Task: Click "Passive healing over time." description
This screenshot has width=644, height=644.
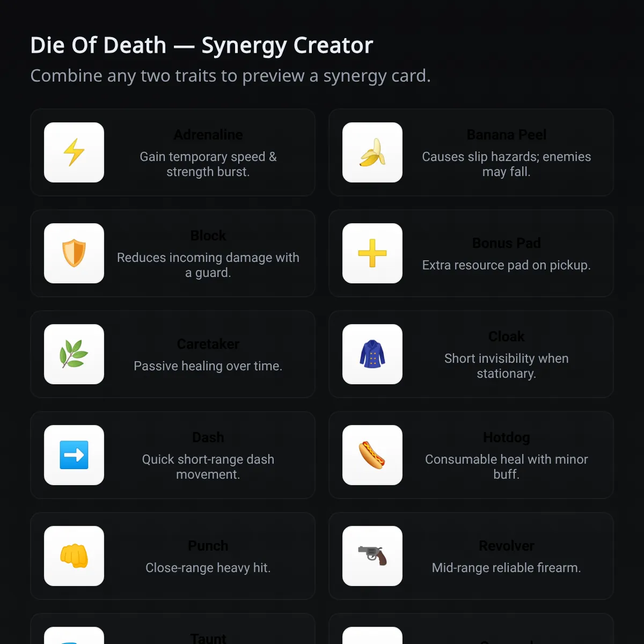Action: coord(208,366)
